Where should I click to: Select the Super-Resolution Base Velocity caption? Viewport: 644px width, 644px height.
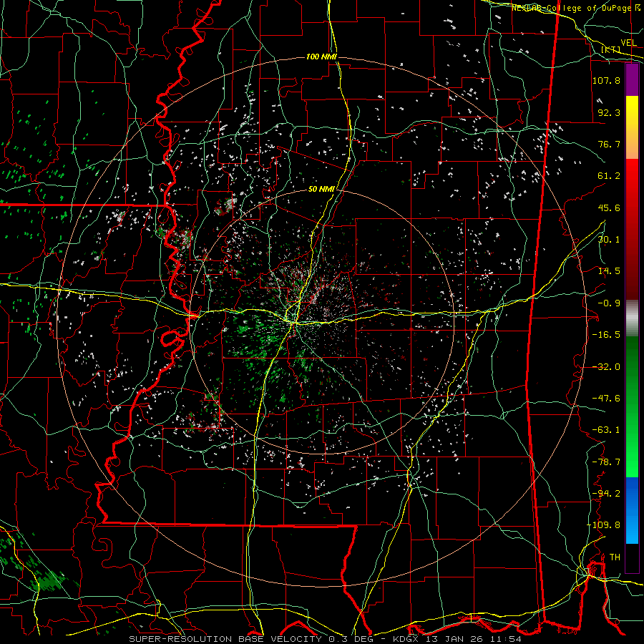(x=325, y=639)
